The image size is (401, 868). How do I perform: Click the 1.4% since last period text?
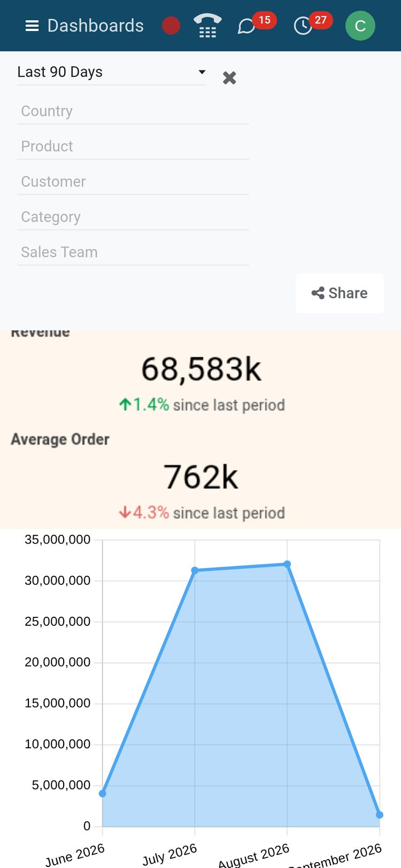point(202,405)
